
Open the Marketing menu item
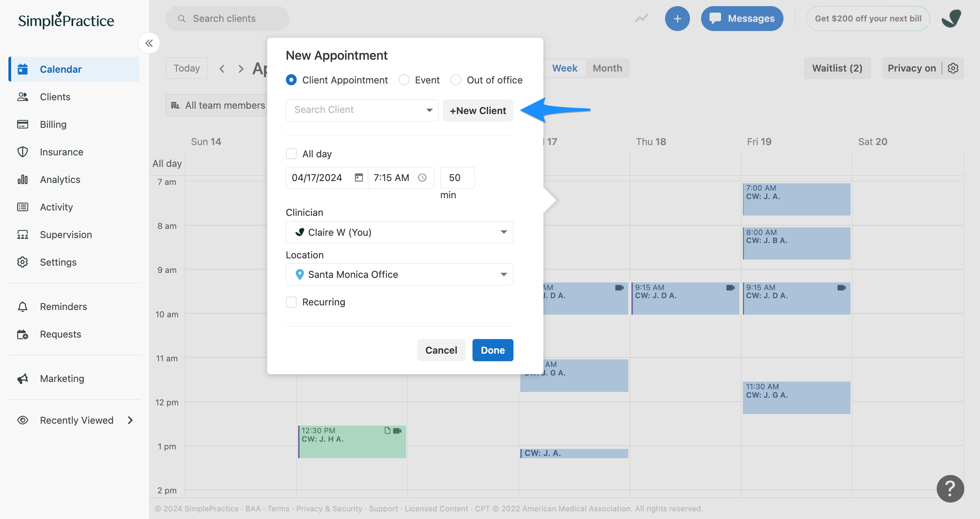pos(62,378)
